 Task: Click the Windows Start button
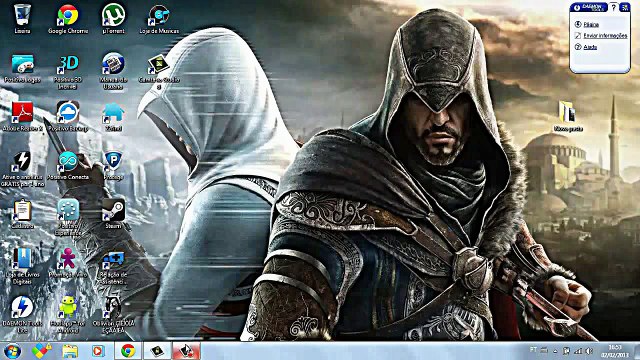pos(12,351)
